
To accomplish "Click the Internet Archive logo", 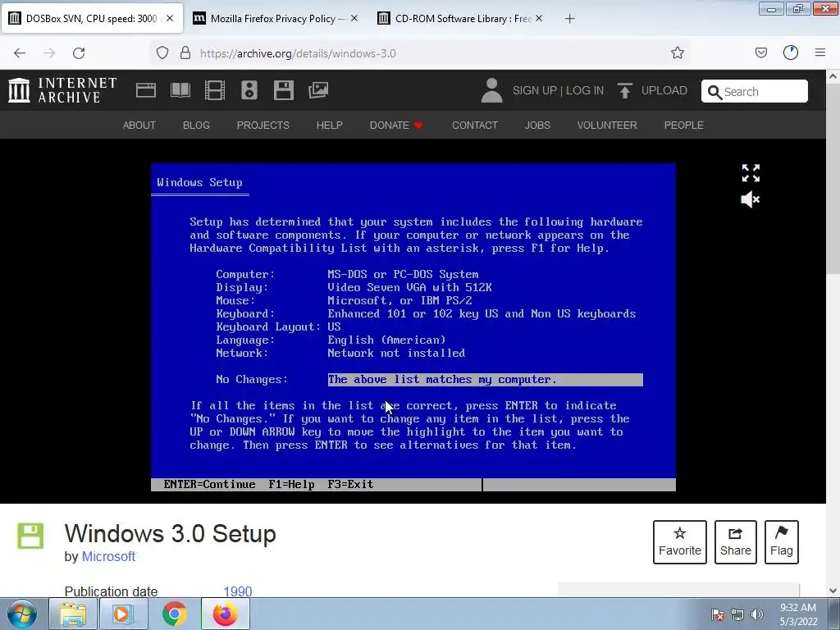I will [62, 90].
